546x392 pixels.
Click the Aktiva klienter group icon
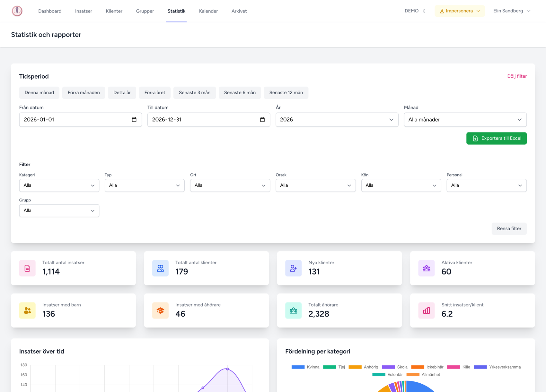tap(426, 268)
